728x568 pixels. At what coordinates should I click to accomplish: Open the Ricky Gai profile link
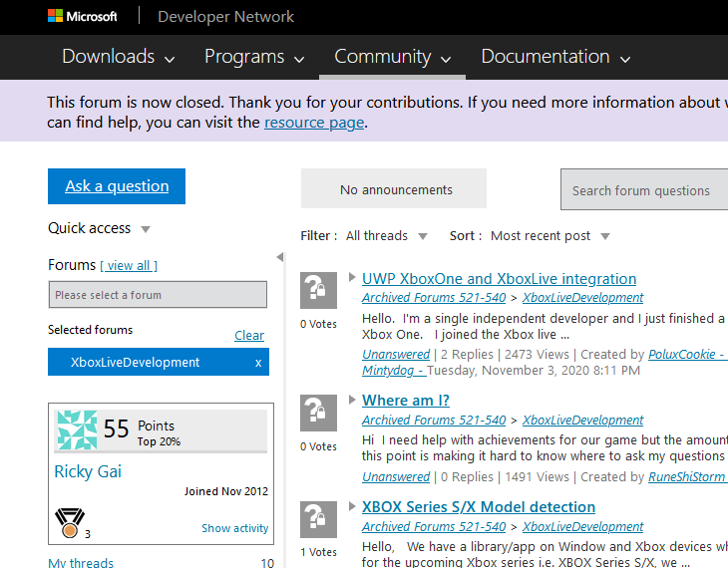[88, 471]
